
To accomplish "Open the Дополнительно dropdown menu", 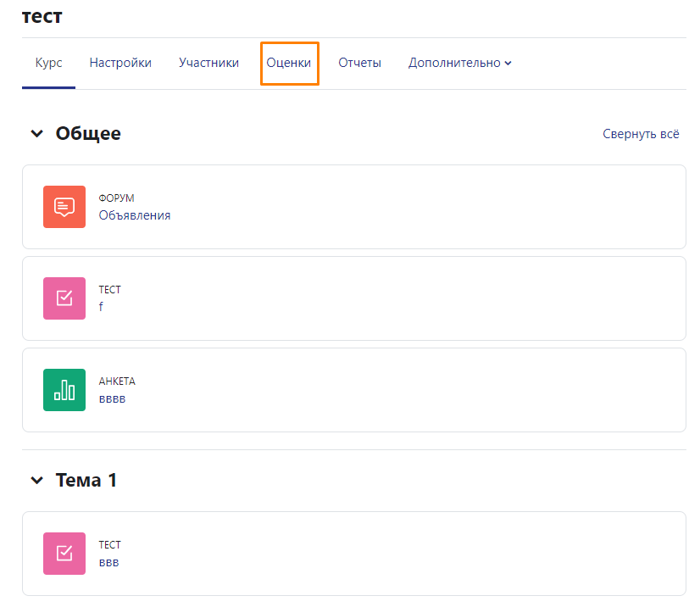I will pyautogui.click(x=460, y=63).
